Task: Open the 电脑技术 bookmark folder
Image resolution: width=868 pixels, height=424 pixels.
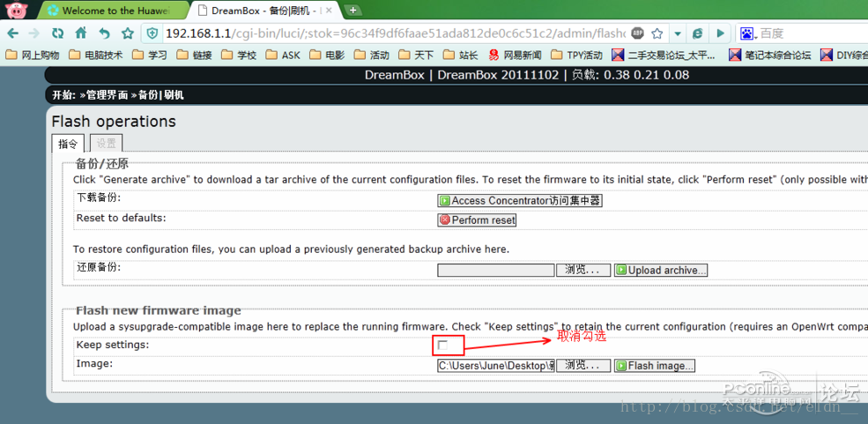Action: tap(95, 55)
